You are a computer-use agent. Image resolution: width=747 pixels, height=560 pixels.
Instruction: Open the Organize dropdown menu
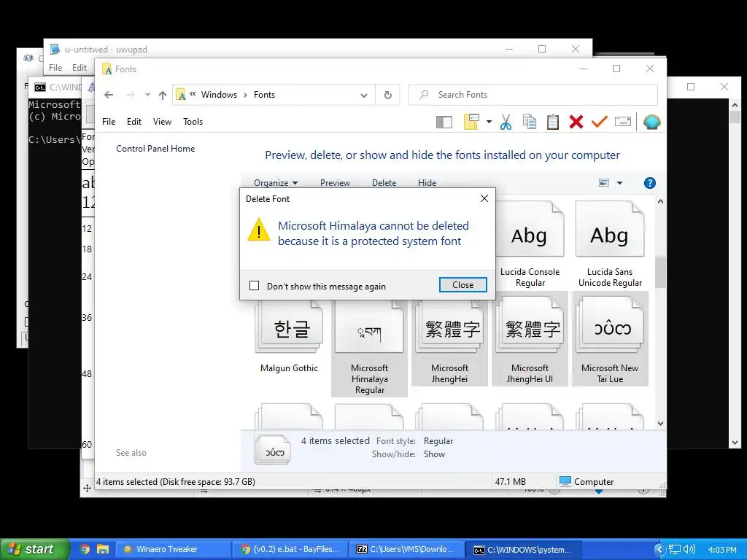(275, 183)
